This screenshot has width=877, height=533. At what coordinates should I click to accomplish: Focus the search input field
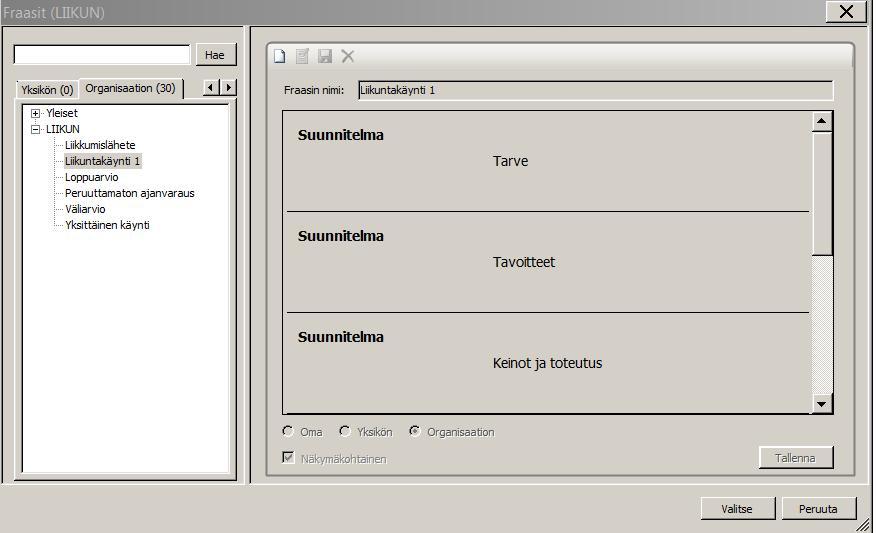point(102,55)
